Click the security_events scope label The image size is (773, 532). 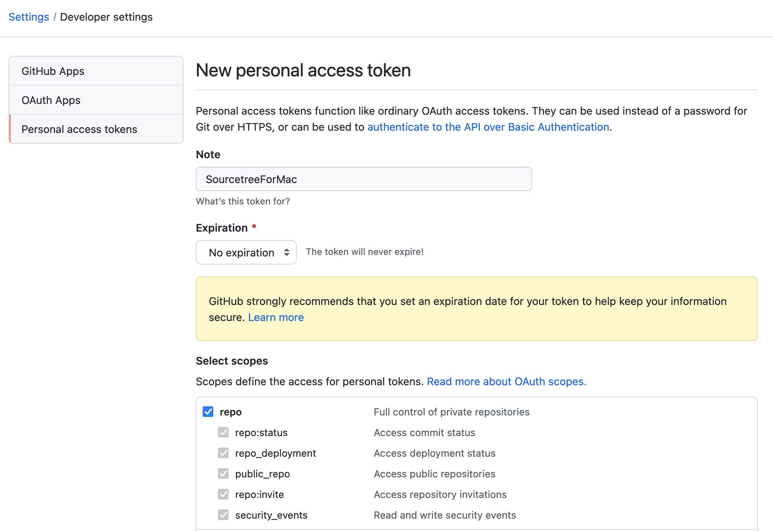[x=271, y=515]
